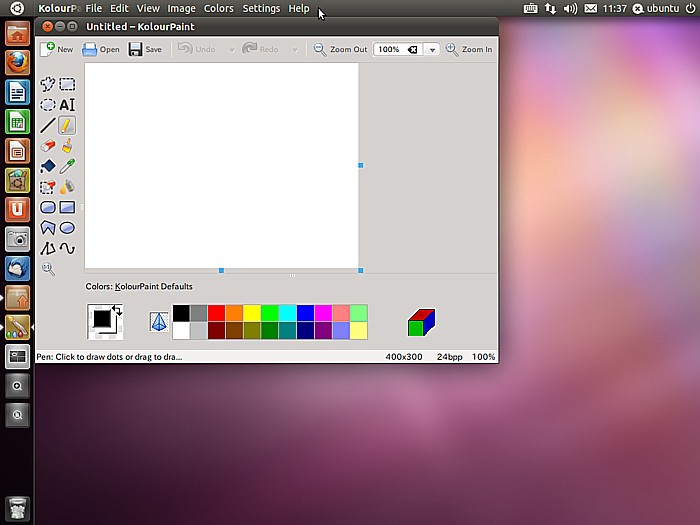Image resolution: width=700 pixels, height=525 pixels.
Task: Click the canvas bottom-right resize handle
Action: point(361,271)
